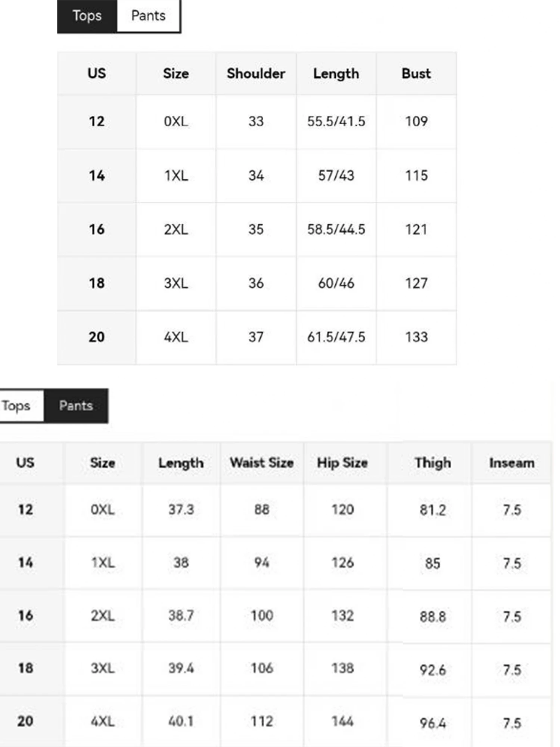Click US size 14 in pants table

25,562
